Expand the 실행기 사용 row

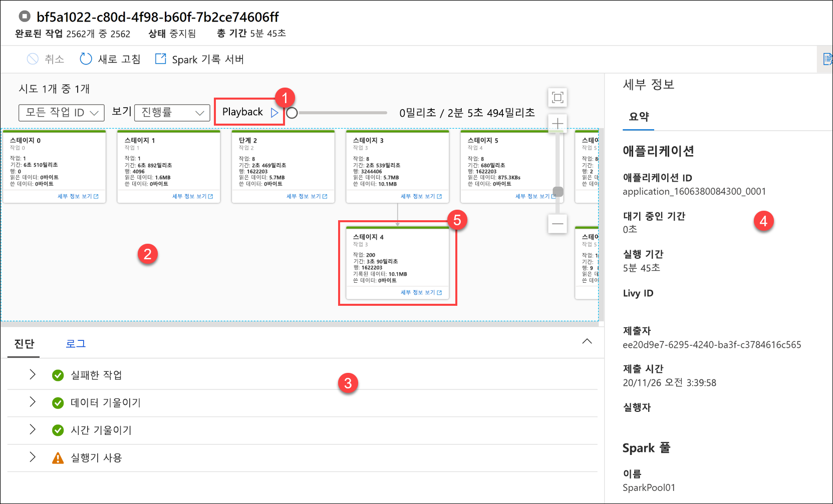(33, 457)
